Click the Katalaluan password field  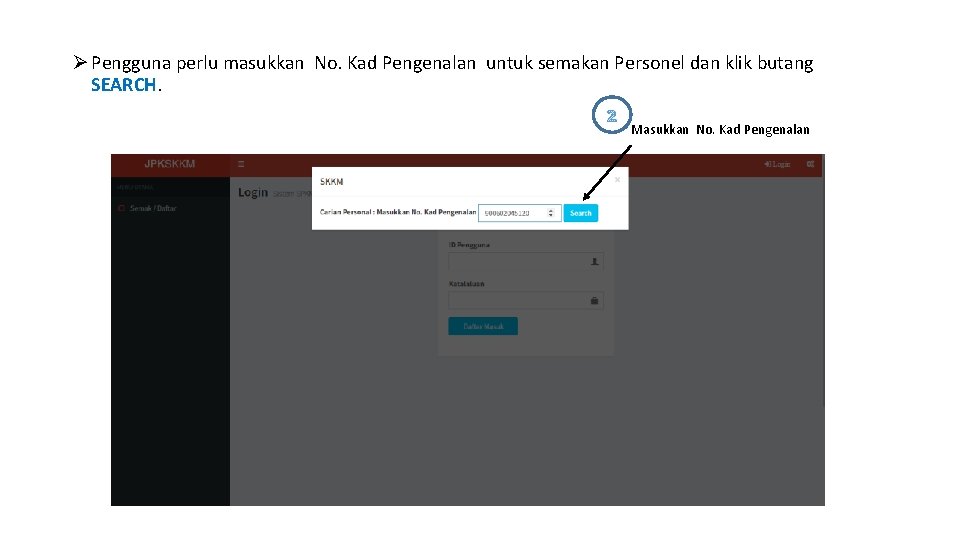526,301
